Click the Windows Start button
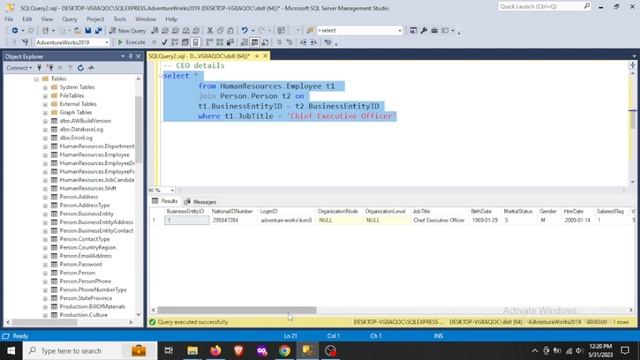The image size is (640, 360). [x=11, y=351]
